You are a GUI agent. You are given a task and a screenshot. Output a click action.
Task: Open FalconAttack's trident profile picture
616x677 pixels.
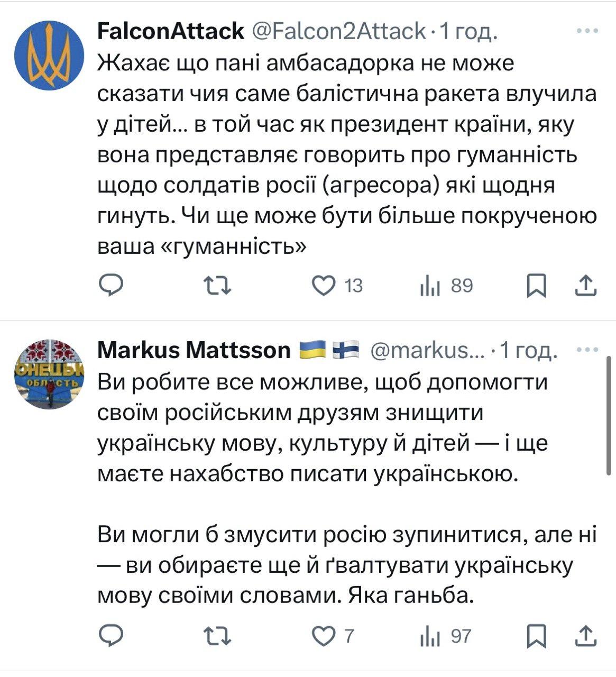pyautogui.click(x=49, y=54)
